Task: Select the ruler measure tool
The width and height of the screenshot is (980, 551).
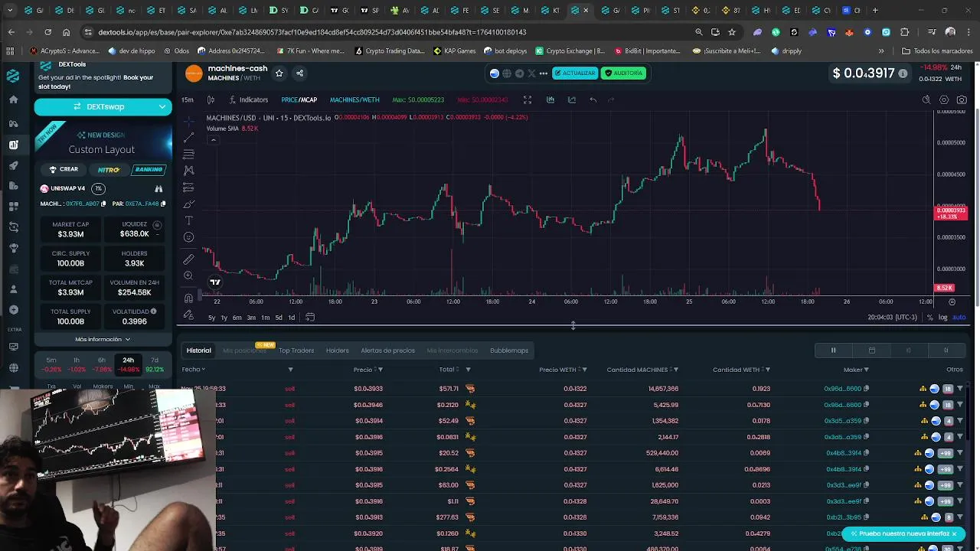Action: coord(188,259)
